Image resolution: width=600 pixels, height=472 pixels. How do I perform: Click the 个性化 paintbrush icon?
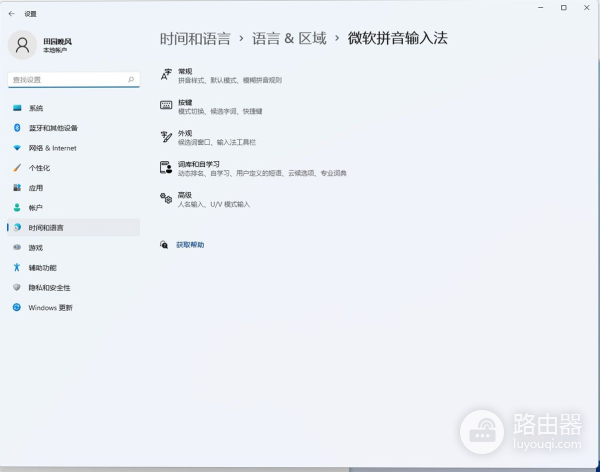[17, 168]
